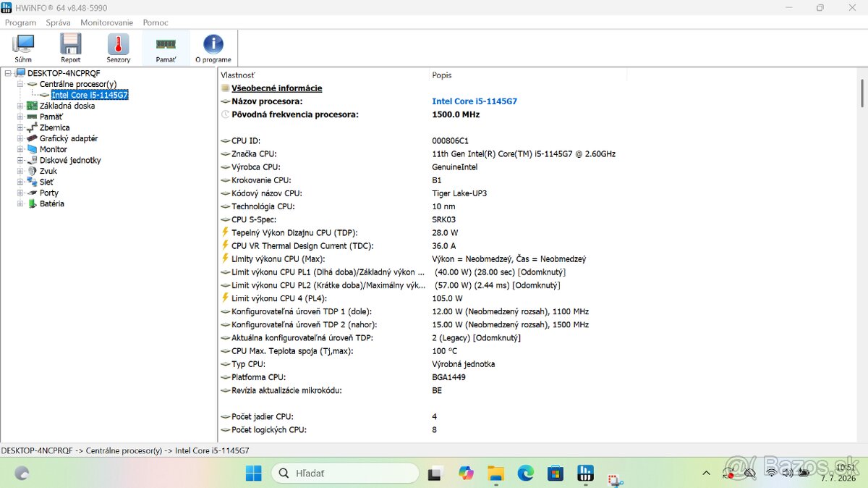
Task: Click the Grafický adaptér card icon
Action: (33, 138)
